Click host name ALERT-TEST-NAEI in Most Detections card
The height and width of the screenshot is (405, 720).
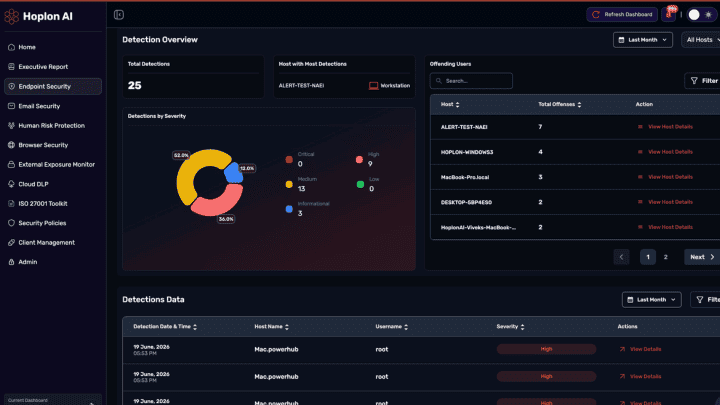[x=301, y=86]
